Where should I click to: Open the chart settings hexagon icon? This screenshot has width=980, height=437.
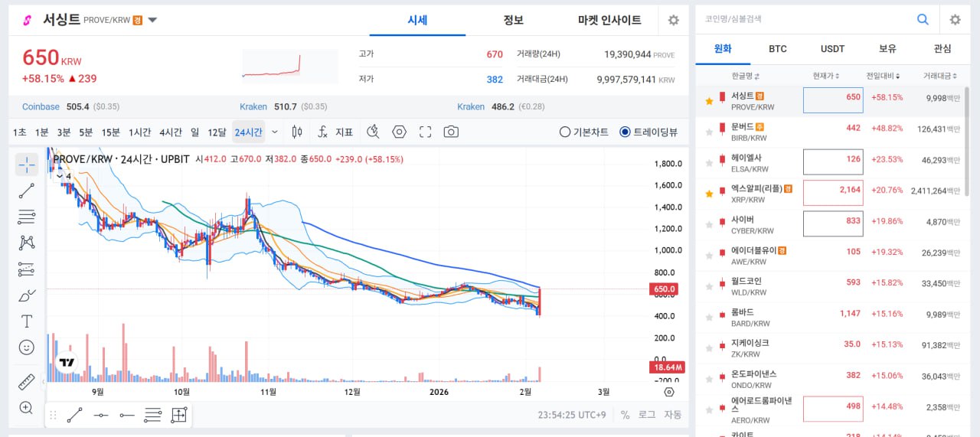[399, 132]
